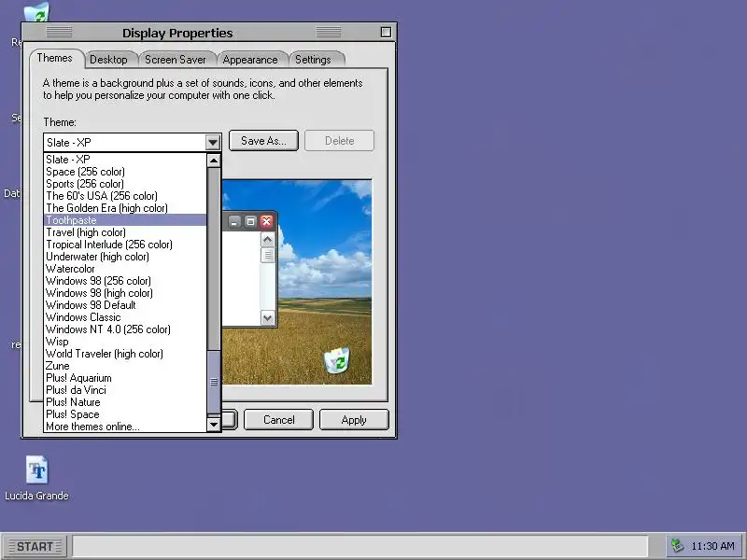
Task: Choose Windows NT 4.0 (256 color)
Action: coord(125,329)
